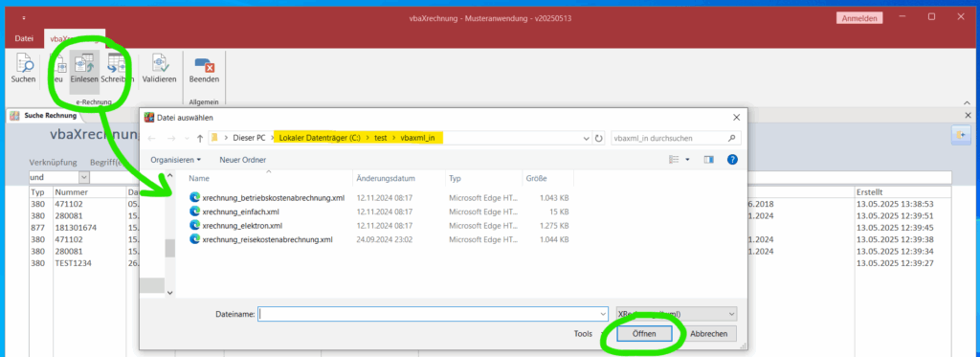Close the Suche Rechnung form tab
The height and width of the screenshot is (357, 980).
[969, 116]
